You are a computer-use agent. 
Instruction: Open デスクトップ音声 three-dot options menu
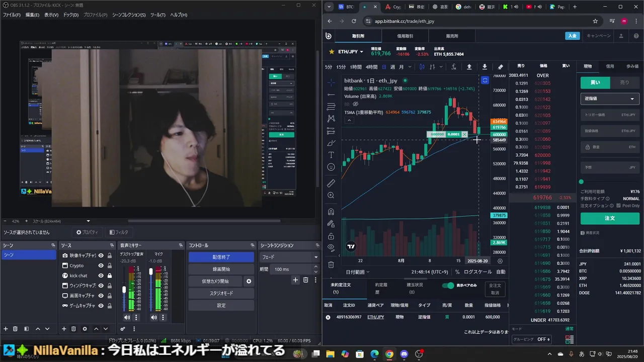tap(136, 317)
